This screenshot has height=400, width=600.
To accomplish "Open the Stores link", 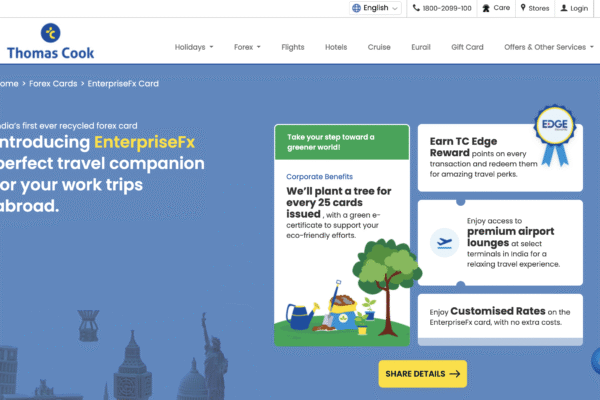I will click(x=535, y=8).
